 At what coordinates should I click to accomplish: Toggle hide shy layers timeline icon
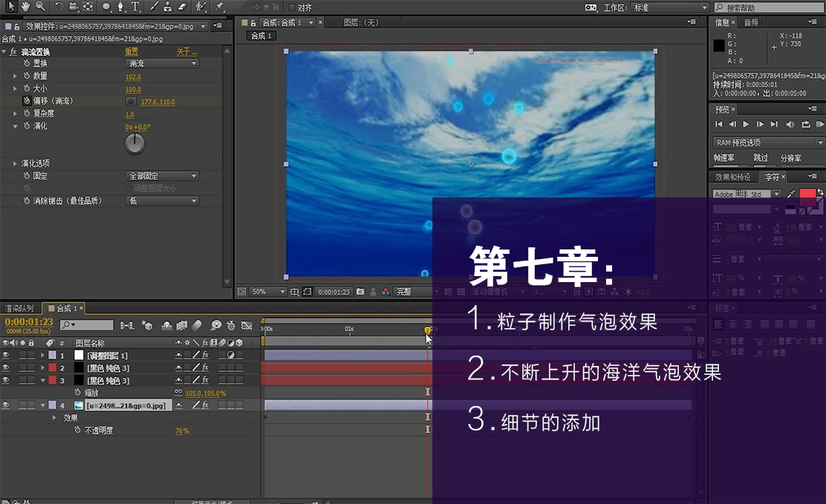click(166, 325)
